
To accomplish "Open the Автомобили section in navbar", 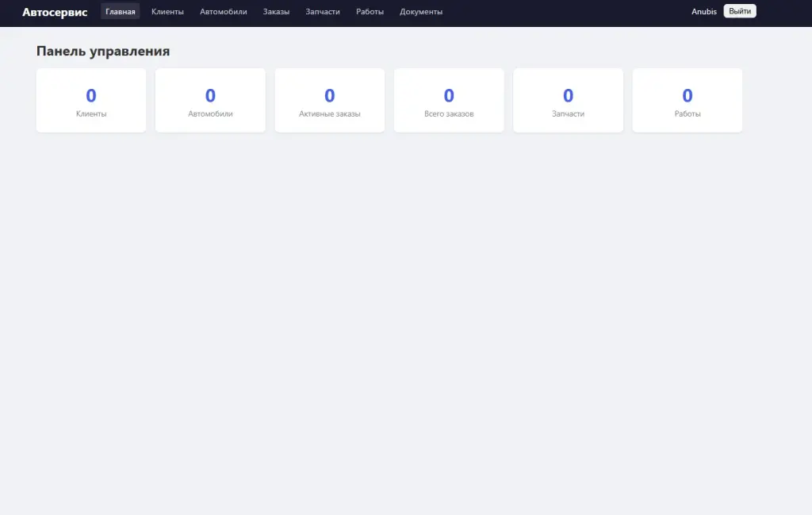I will point(223,11).
